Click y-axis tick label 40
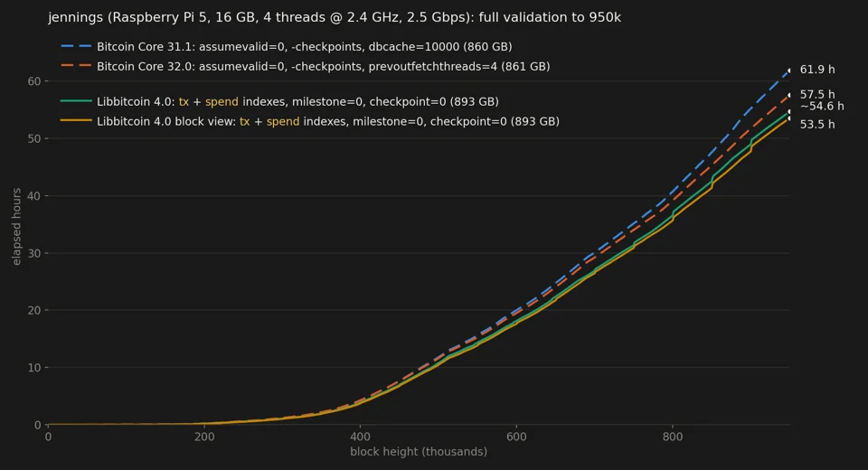Screen dimensions: 868x470 coord(34,196)
